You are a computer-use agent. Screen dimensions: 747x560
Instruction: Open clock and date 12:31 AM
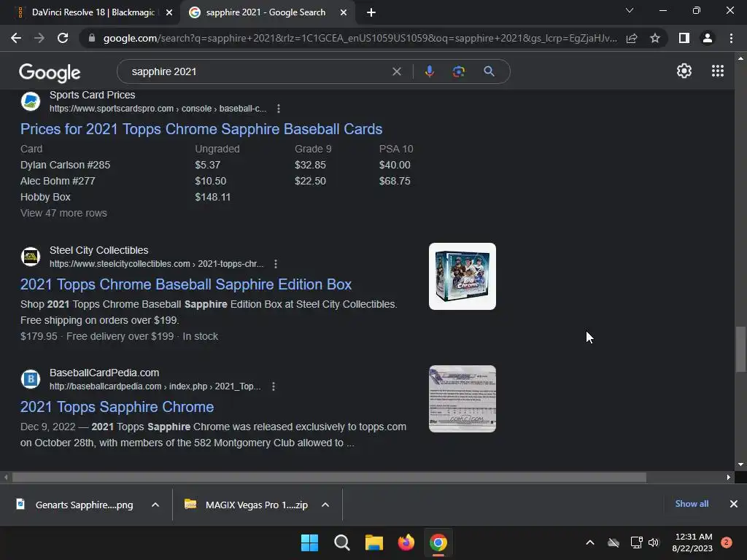(x=692, y=542)
